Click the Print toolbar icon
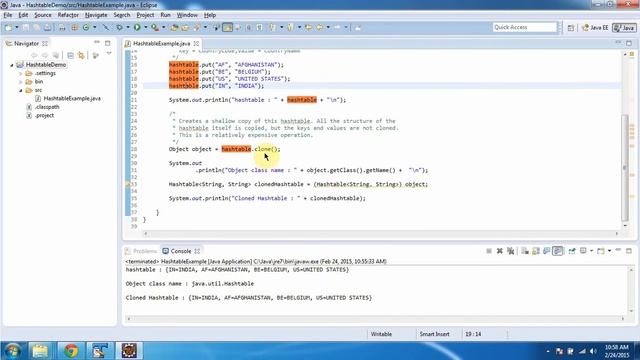The height and width of the screenshot is (360, 640). pos(48,27)
